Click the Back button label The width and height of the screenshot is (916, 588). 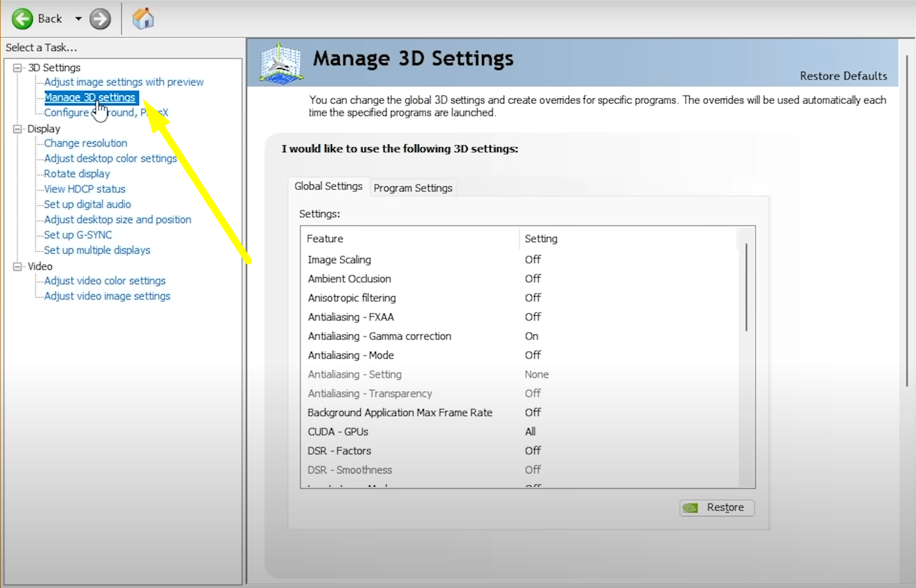50,19
